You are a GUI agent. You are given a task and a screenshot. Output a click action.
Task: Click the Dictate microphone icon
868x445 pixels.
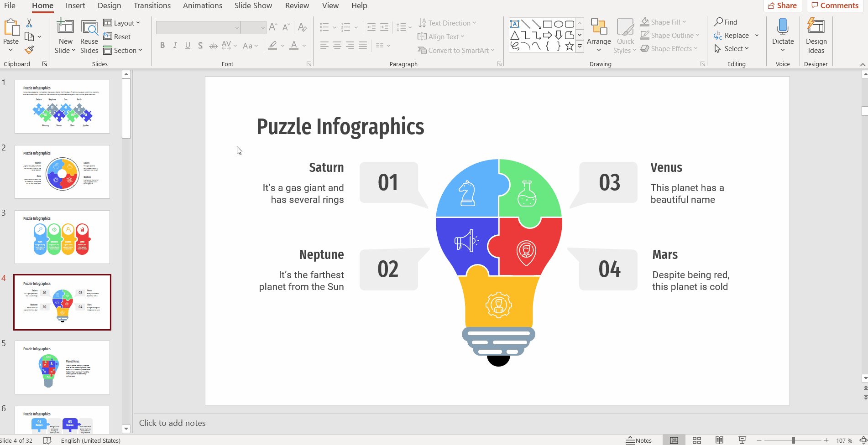(x=783, y=27)
